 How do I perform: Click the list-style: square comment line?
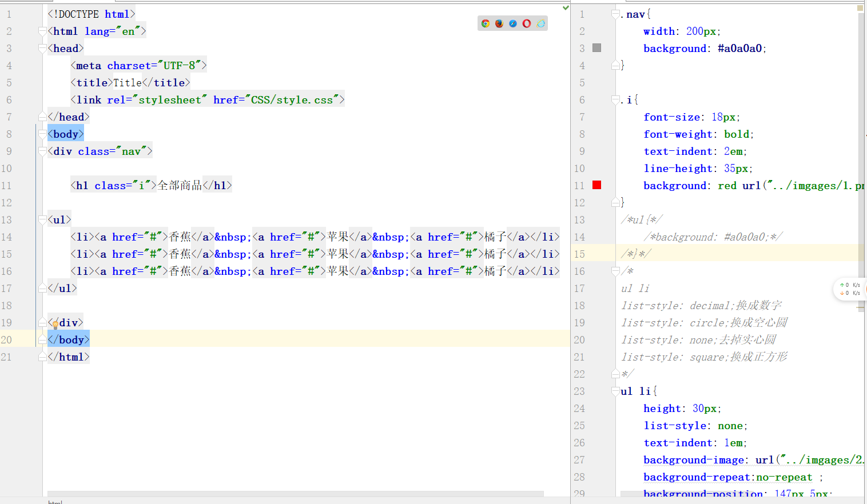pos(704,357)
